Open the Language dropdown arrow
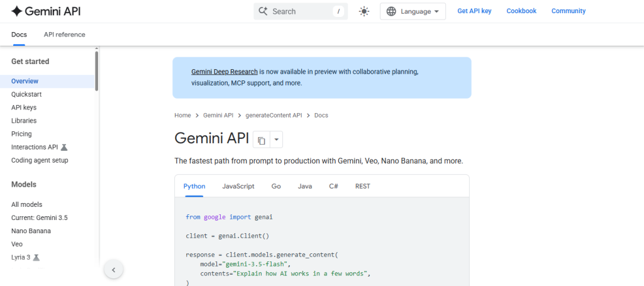644x286 pixels. coord(436,11)
